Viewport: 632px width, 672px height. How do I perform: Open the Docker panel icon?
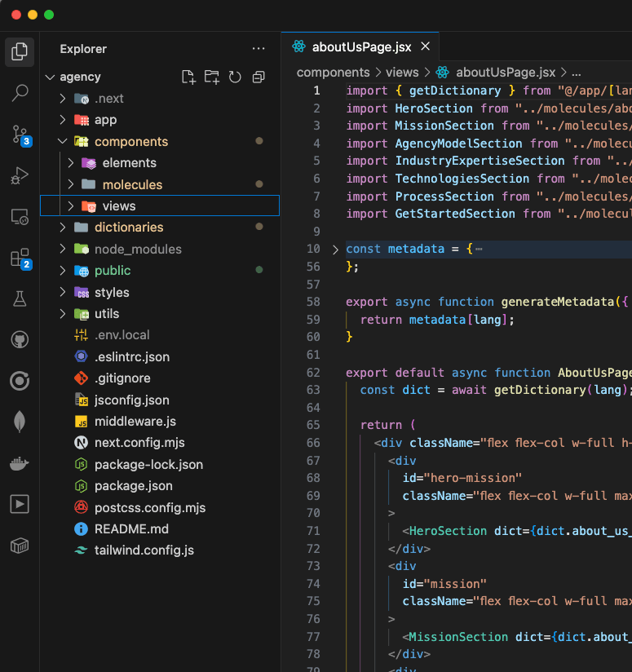point(20,463)
